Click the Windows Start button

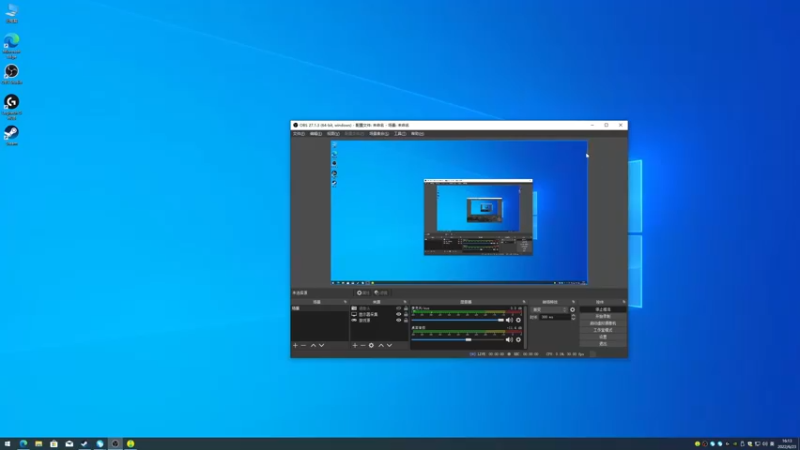7,444
